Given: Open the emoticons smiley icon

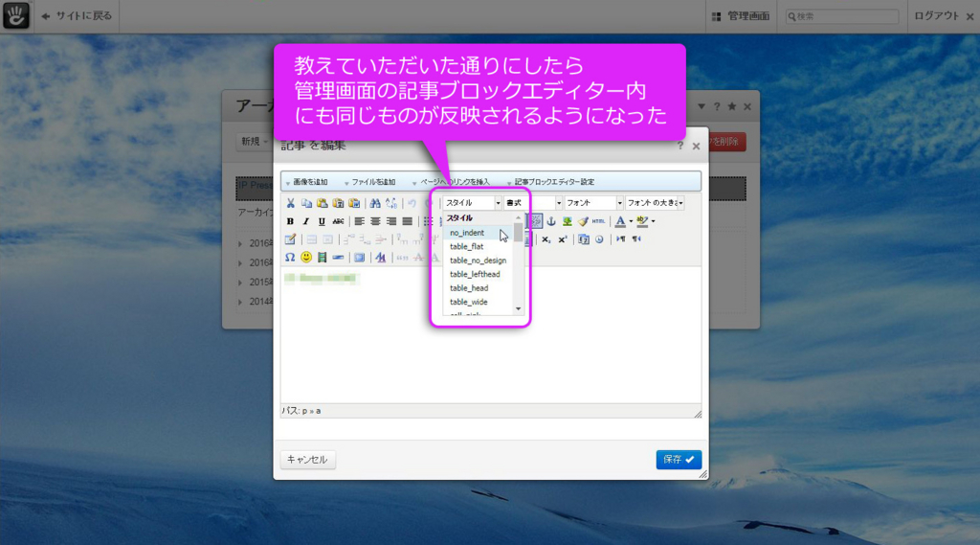Looking at the screenshot, I should tap(306, 257).
